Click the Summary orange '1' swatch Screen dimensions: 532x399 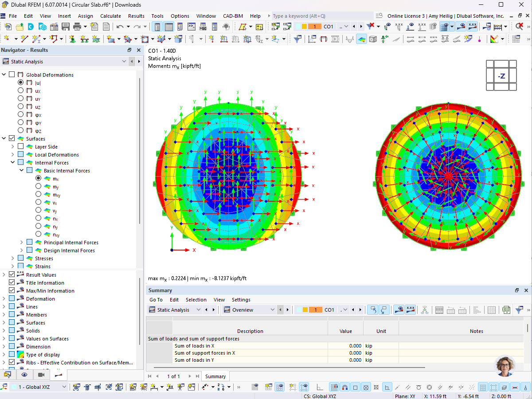coord(315,310)
